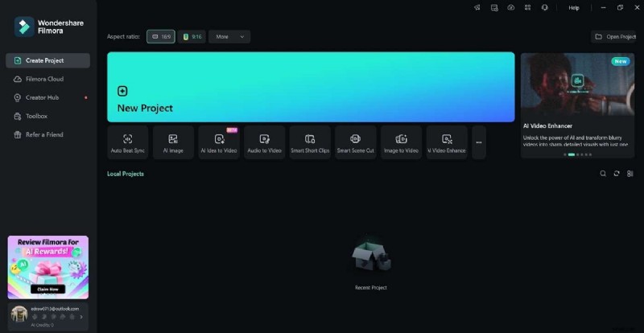The width and height of the screenshot is (644, 333).
Task: Select the 16:9 aspect ratio
Action: click(161, 36)
